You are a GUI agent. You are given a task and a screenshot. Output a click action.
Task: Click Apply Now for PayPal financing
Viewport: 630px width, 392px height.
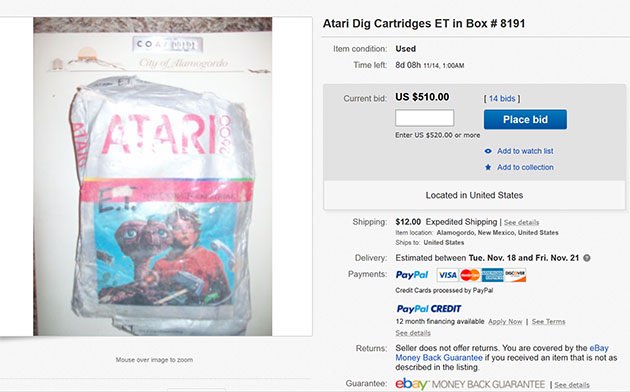(505, 322)
